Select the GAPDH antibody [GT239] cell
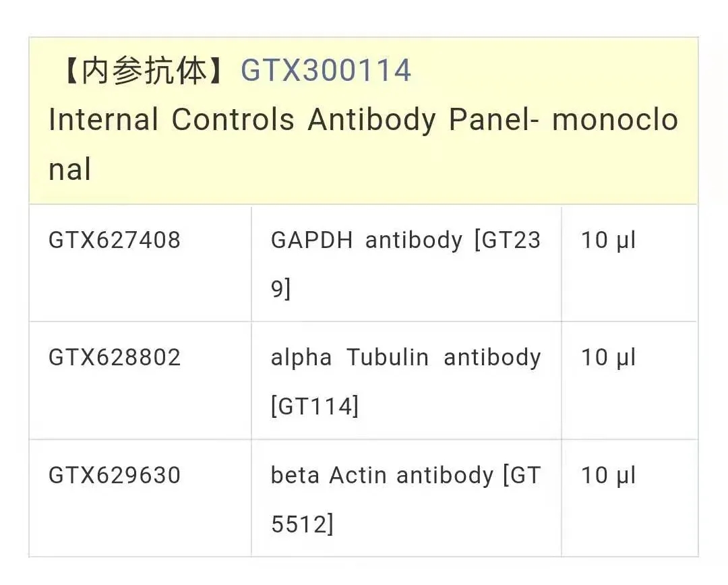728x585 pixels. click(406, 264)
